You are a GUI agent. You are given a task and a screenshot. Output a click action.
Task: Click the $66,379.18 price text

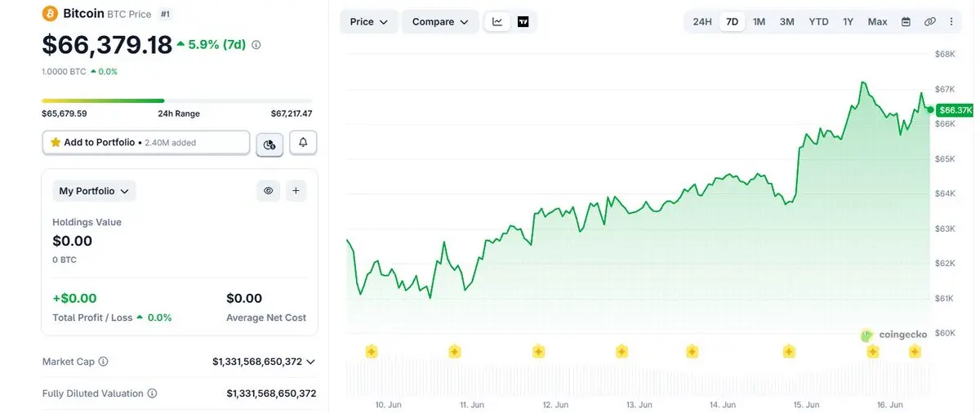(x=107, y=44)
